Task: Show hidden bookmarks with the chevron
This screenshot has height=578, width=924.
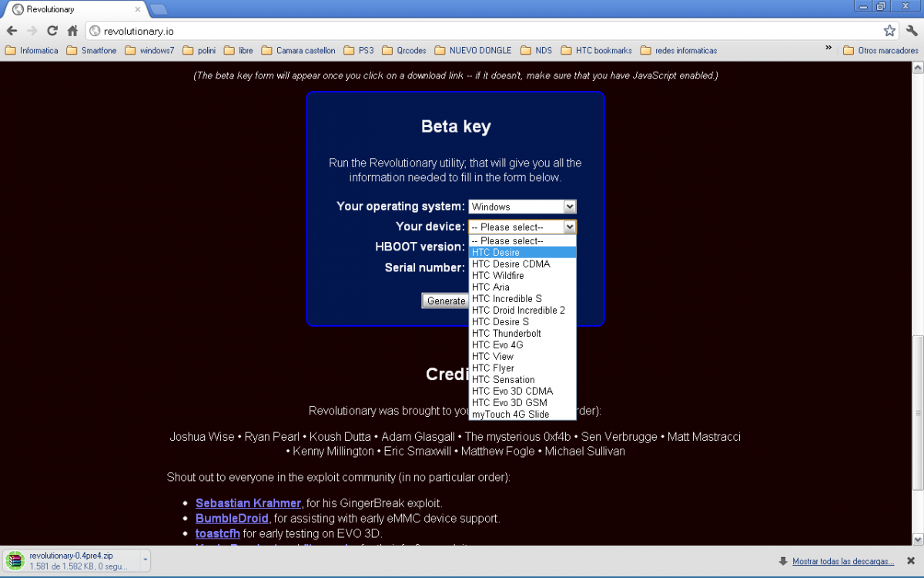Action: click(x=829, y=49)
